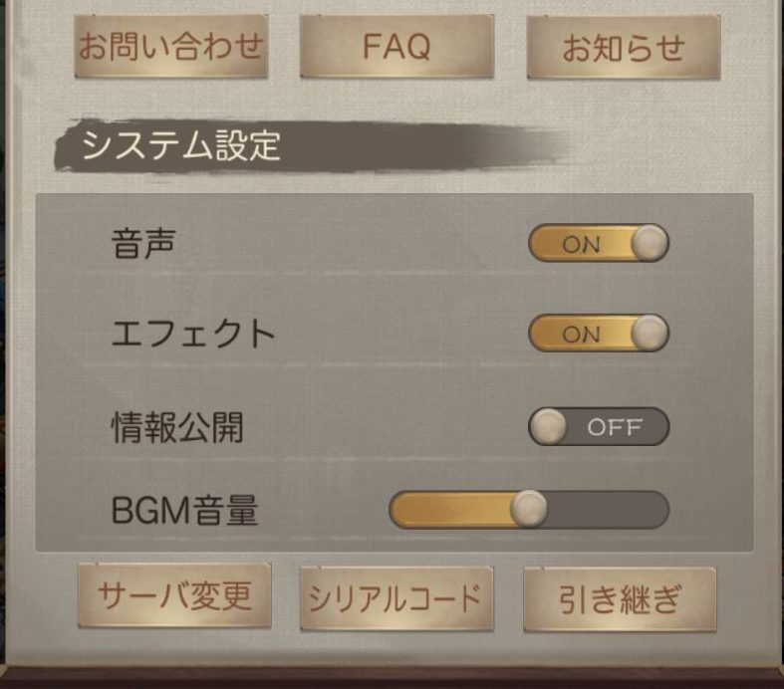Open the シリアルコード serial code entry
This screenshot has height=689, width=784.
click(x=396, y=598)
